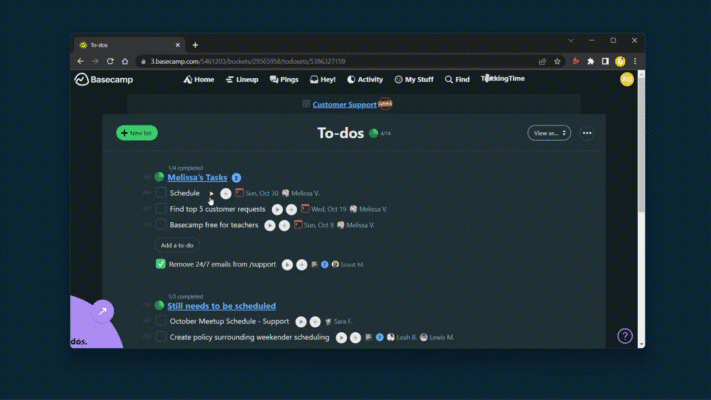
Task: Click the purple arrow expand bubble
Action: 103,311
